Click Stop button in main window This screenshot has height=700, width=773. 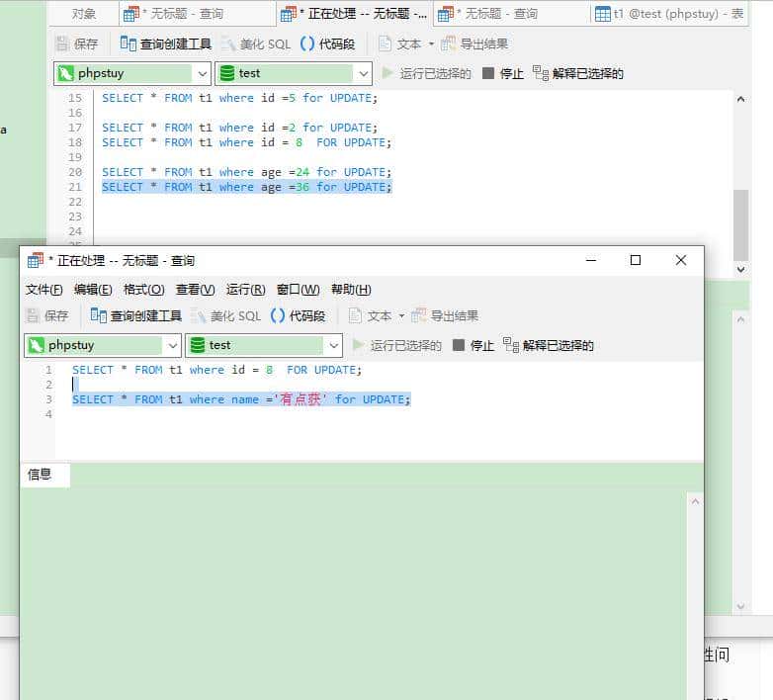tap(503, 73)
